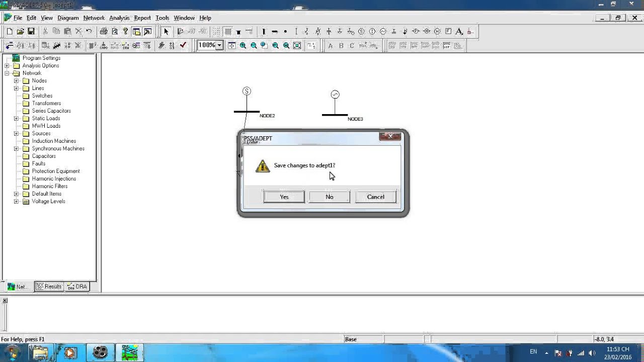Collapse the Network tree node

(7, 73)
